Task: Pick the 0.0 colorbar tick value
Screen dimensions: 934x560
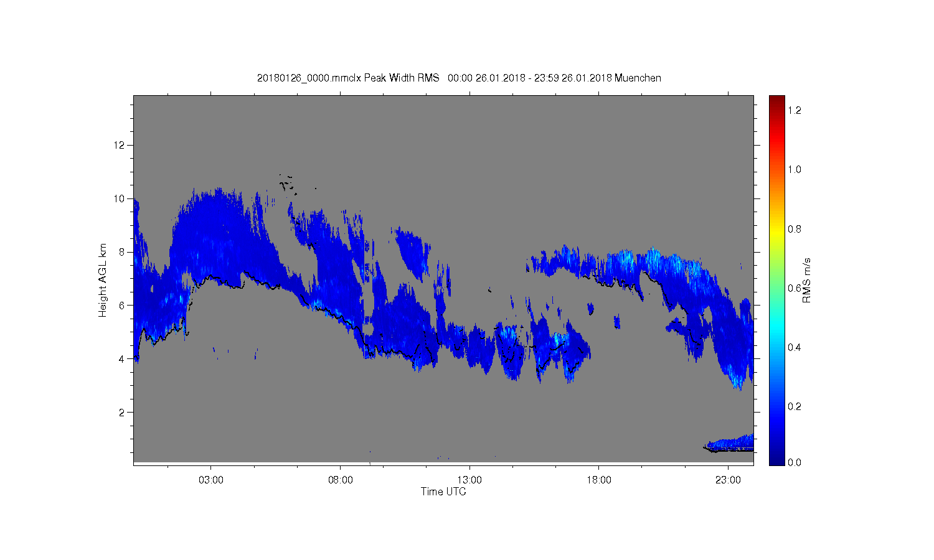Action: tap(794, 462)
